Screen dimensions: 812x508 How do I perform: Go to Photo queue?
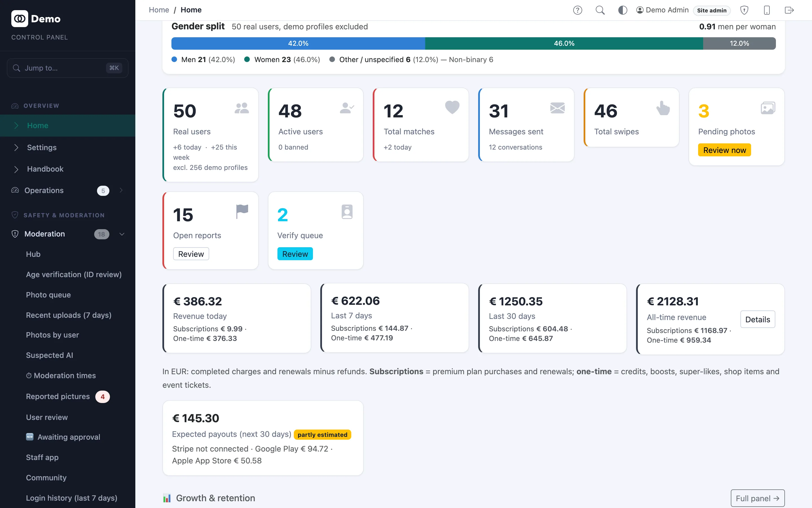click(48, 295)
